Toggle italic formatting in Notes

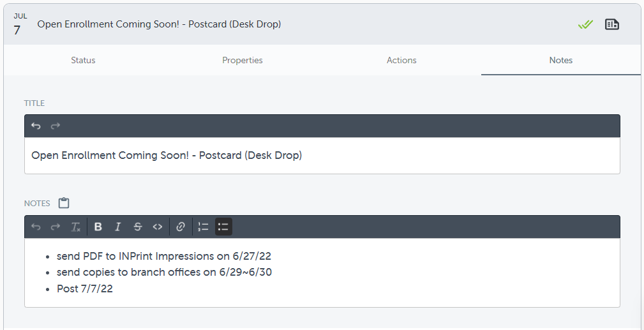117,227
